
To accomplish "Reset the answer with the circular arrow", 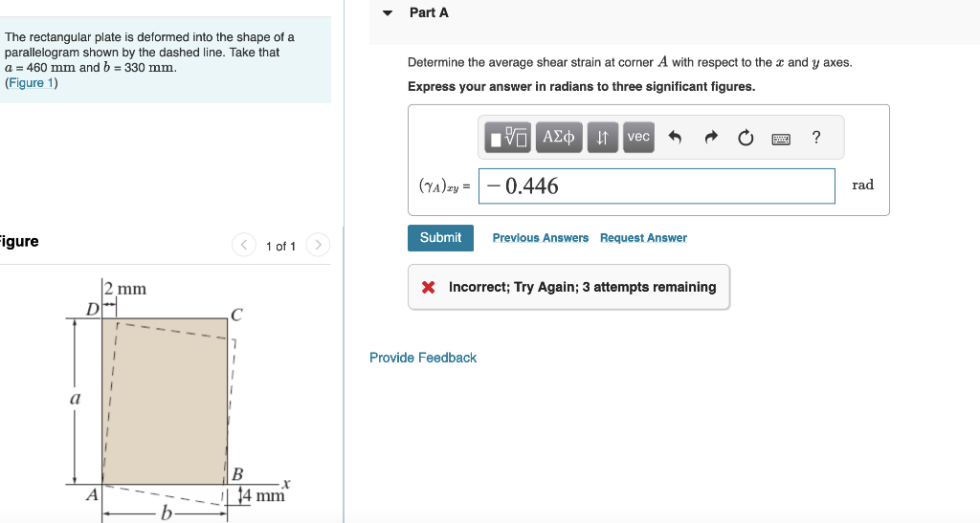I will pyautogui.click(x=746, y=138).
